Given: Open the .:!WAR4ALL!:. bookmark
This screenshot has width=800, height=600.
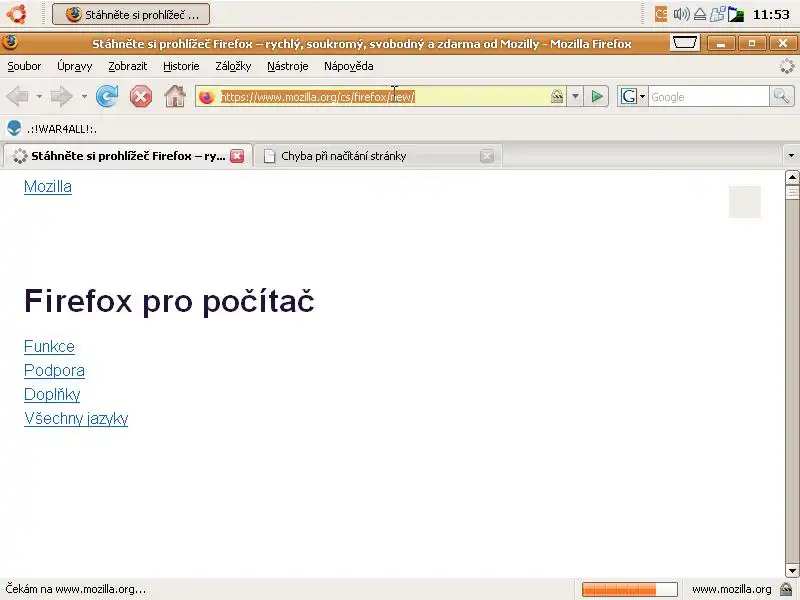Looking at the screenshot, I should tap(52, 129).
